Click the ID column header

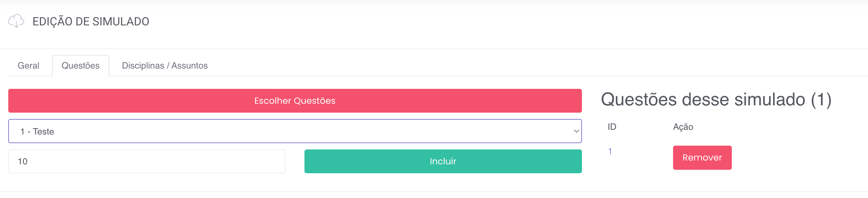[611, 127]
